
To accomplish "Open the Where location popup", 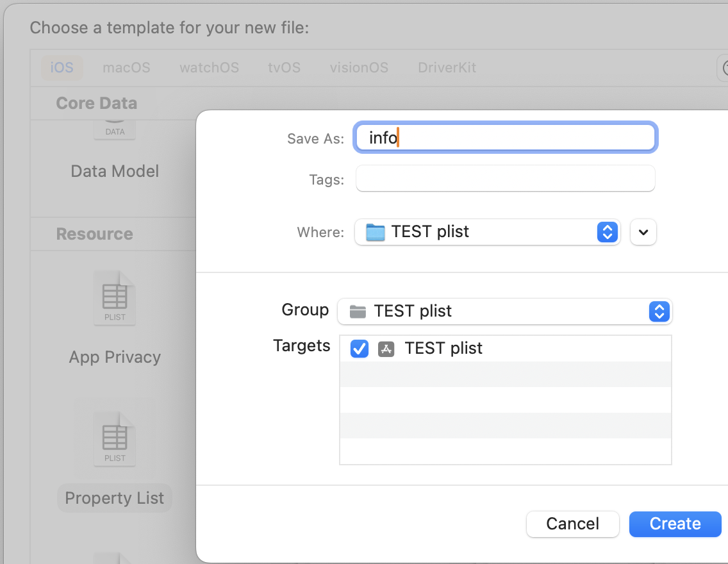I will [x=606, y=232].
